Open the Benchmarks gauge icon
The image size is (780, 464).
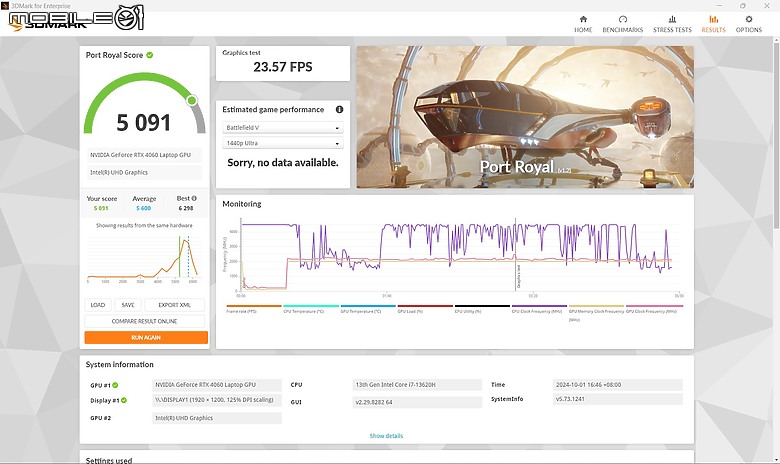pyautogui.click(x=623, y=19)
